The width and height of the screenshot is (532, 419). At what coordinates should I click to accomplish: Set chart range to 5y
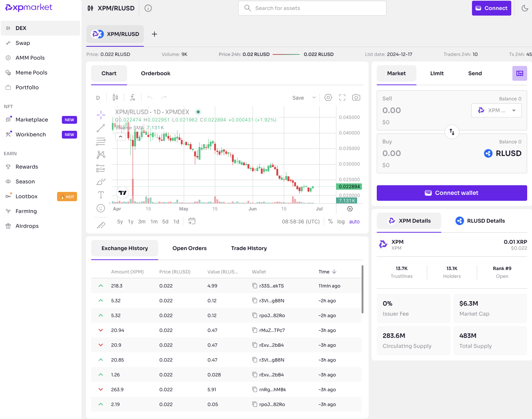point(120,222)
